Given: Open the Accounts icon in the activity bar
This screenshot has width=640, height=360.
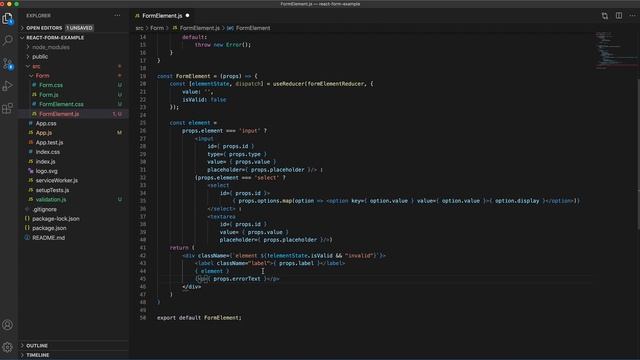Looking at the screenshot, I should 8,325.
